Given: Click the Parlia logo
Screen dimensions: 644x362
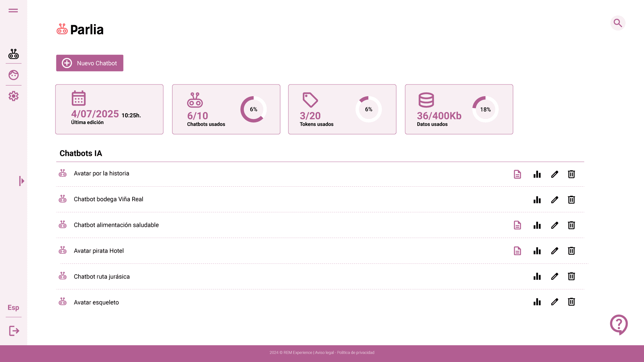Looking at the screenshot, I should [x=80, y=29].
